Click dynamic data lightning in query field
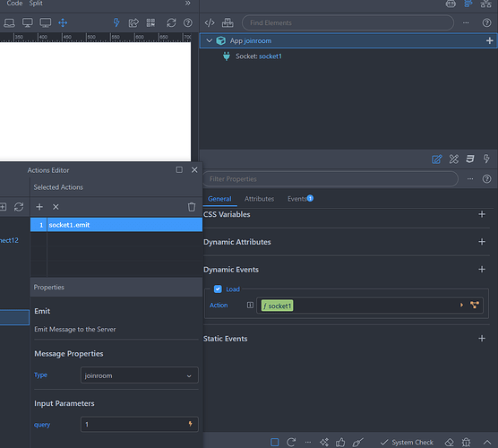 tap(190, 424)
